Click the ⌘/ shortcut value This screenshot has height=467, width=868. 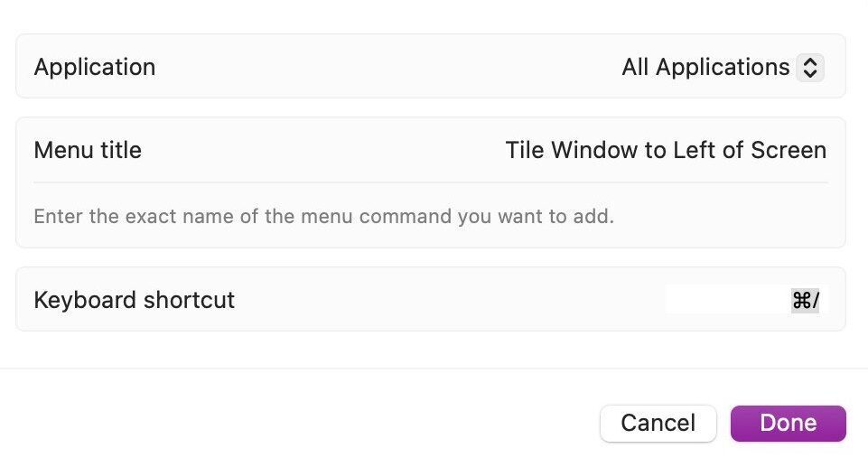point(806,300)
